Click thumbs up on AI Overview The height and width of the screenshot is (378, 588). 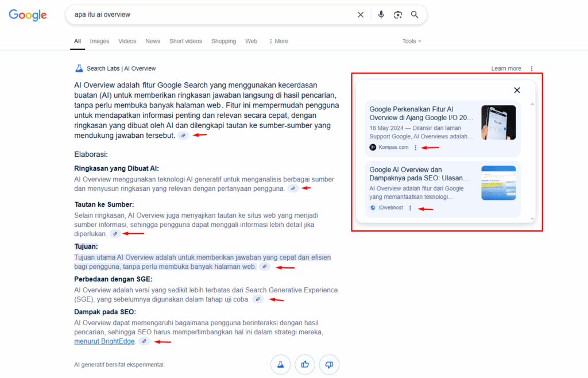pyautogui.click(x=305, y=364)
